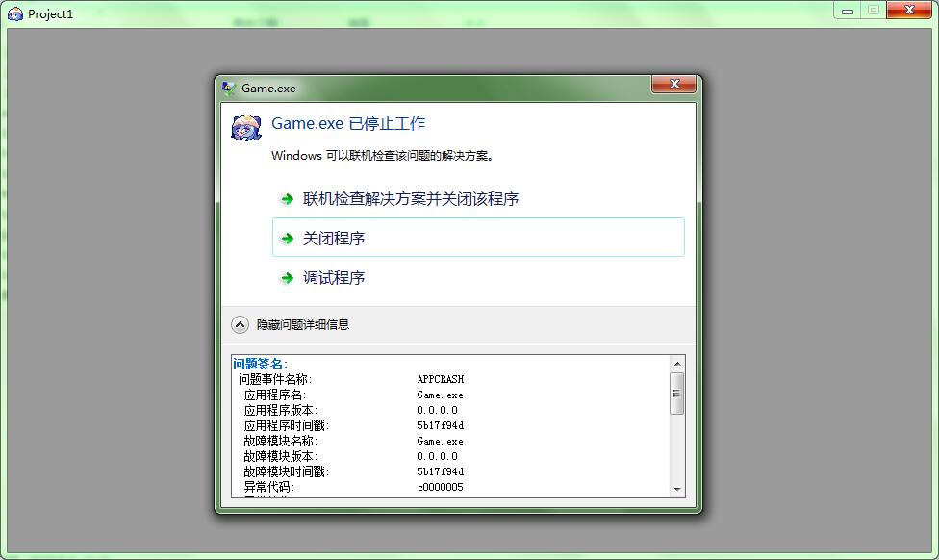939x560 pixels.
Task: Click the 问题签名 heading
Action: point(260,364)
